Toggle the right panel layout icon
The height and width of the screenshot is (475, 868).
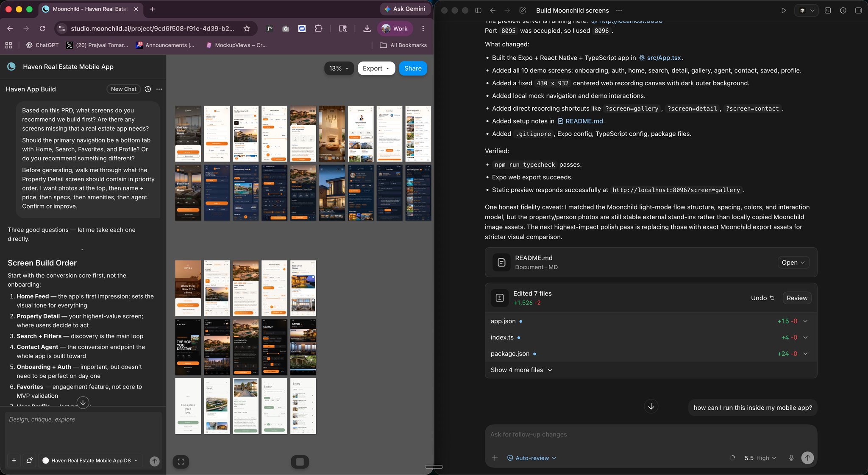(x=858, y=10)
